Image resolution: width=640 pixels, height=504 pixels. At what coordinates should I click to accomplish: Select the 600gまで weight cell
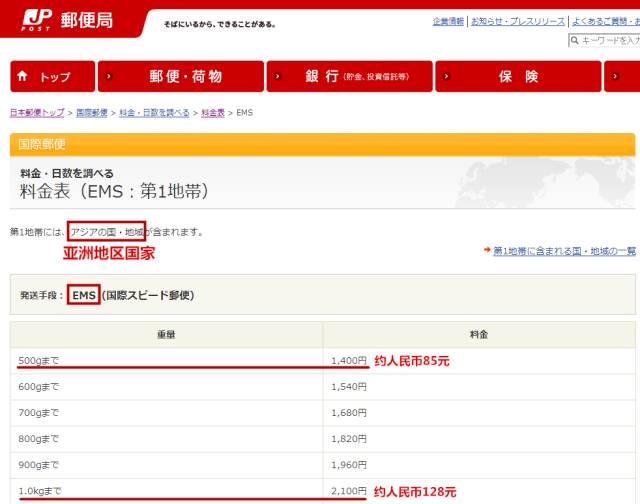pos(167,387)
